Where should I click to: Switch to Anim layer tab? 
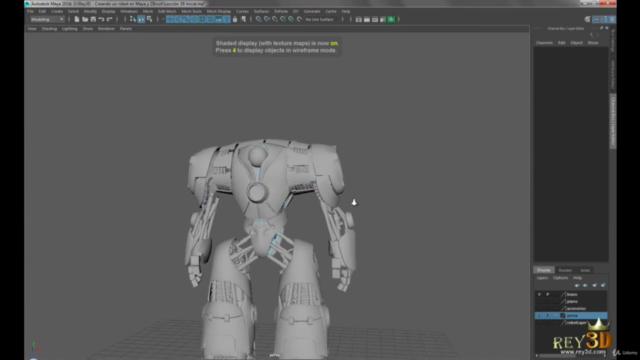585,270
